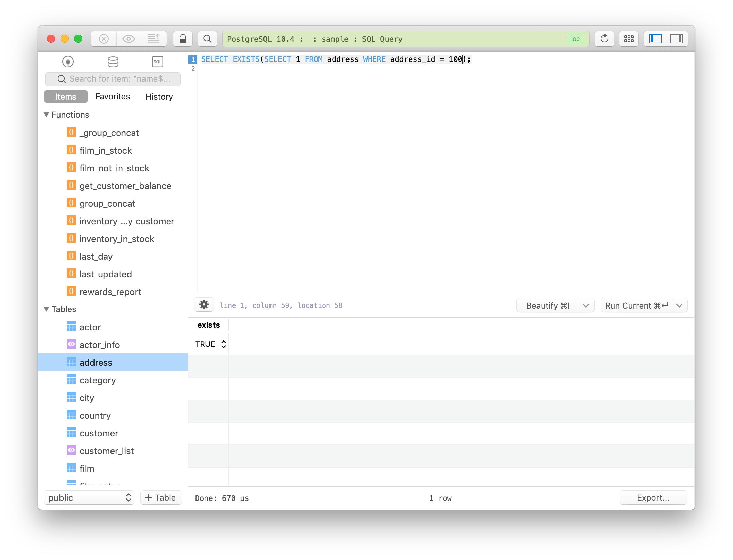Toggle the right panel visibility
The height and width of the screenshot is (560, 733).
click(677, 38)
